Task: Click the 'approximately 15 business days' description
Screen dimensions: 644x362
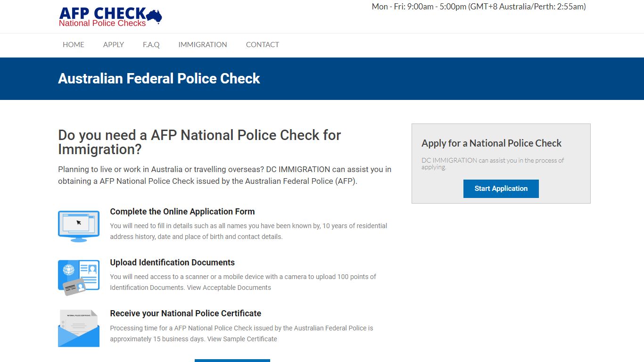Action: pos(241,333)
